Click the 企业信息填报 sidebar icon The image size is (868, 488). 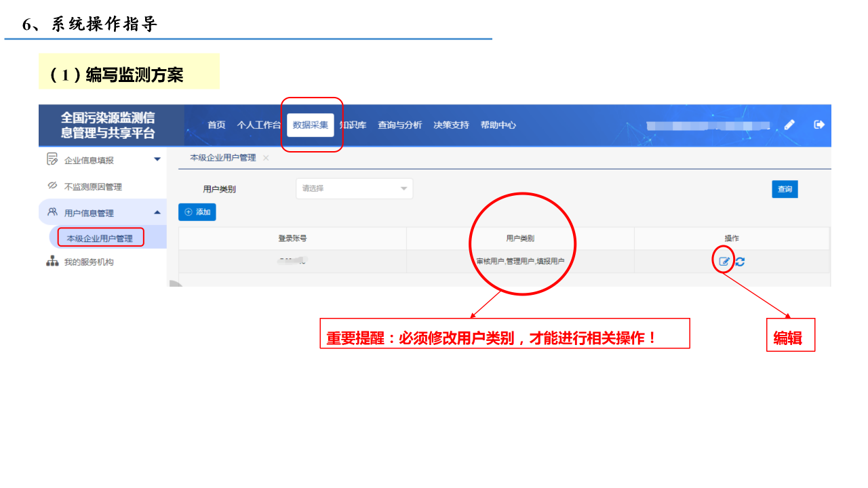tap(52, 159)
